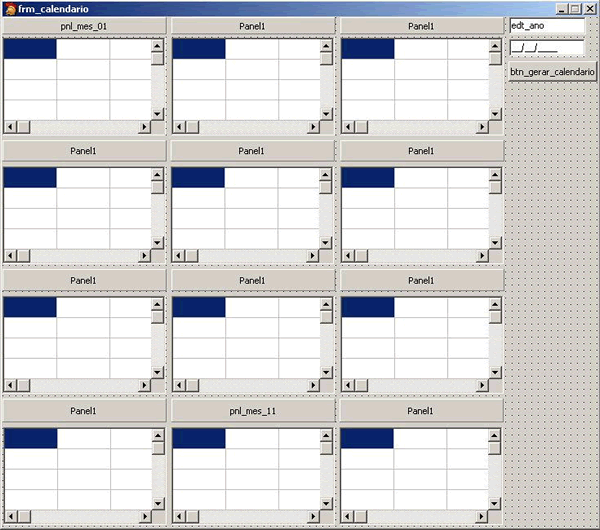Click scroll-up arrow in bottom-right grid
Image resolution: width=600 pixels, height=530 pixels.
494,435
